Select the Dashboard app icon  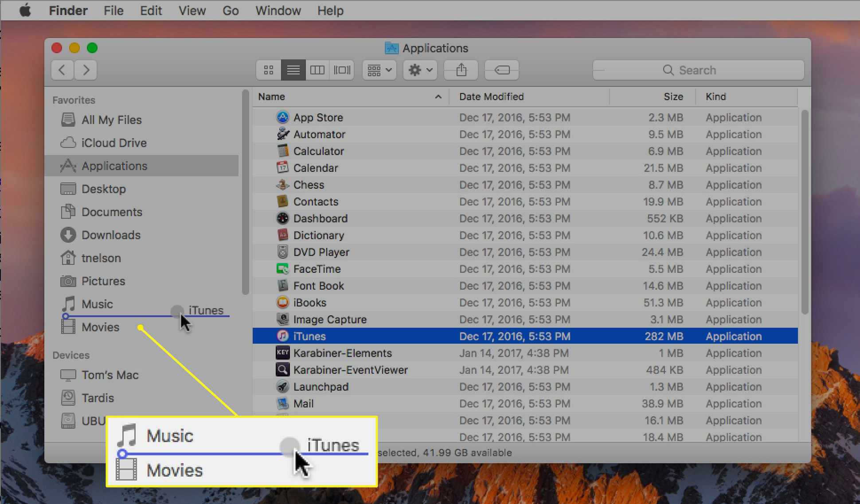[282, 218]
